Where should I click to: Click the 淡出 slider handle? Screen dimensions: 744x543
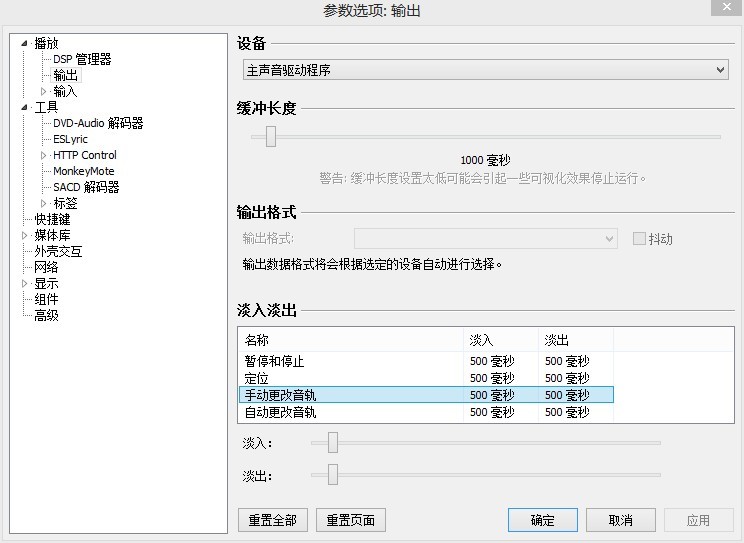[x=333, y=475]
